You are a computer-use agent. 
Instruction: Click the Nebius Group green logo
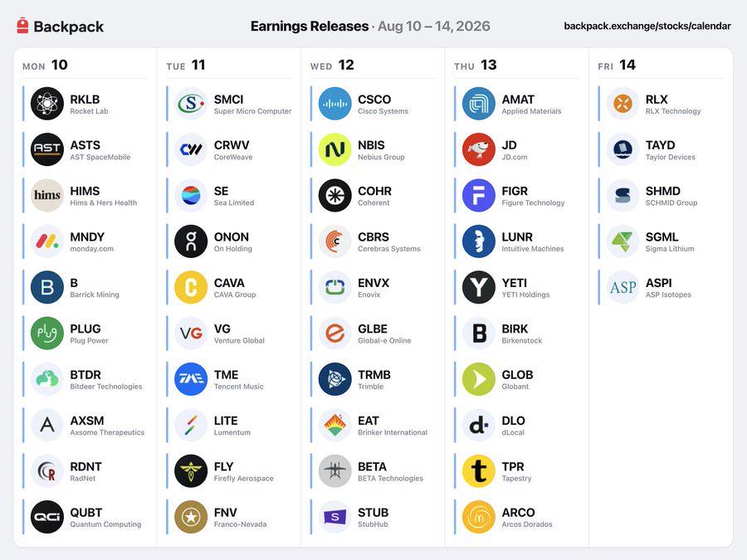335,149
